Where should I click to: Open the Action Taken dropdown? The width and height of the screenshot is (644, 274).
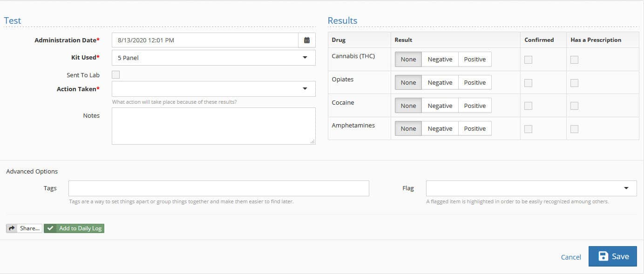tap(305, 88)
